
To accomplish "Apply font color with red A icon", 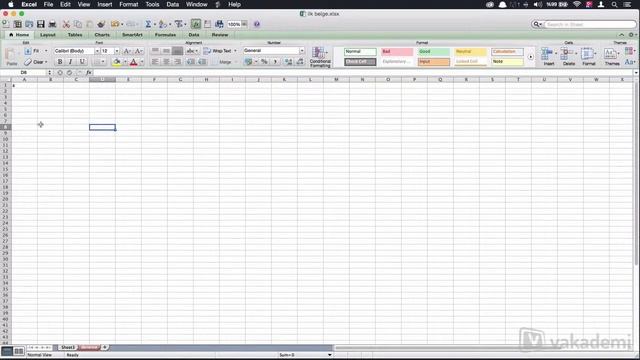I will pyautogui.click(x=133, y=62).
